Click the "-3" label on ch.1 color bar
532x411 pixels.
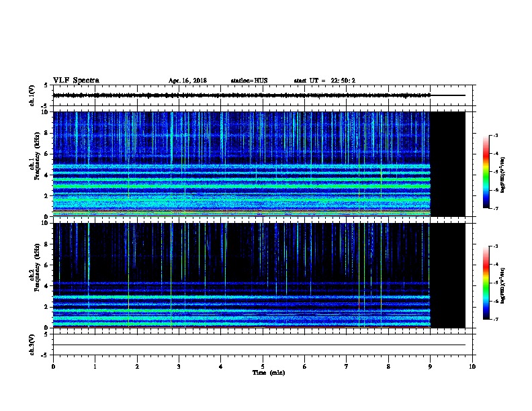point(495,135)
